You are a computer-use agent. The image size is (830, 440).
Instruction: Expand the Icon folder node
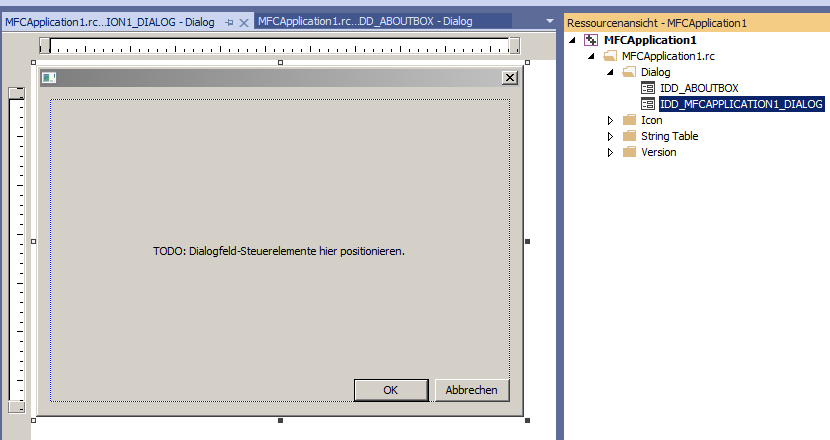[610, 120]
